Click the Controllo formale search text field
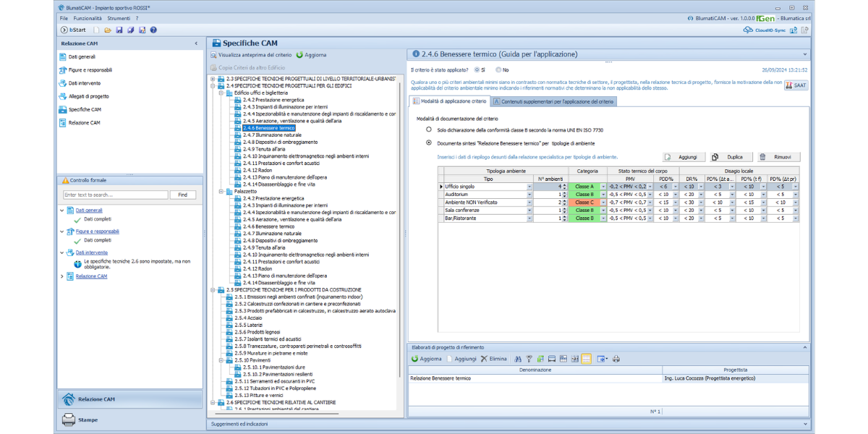 point(115,195)
